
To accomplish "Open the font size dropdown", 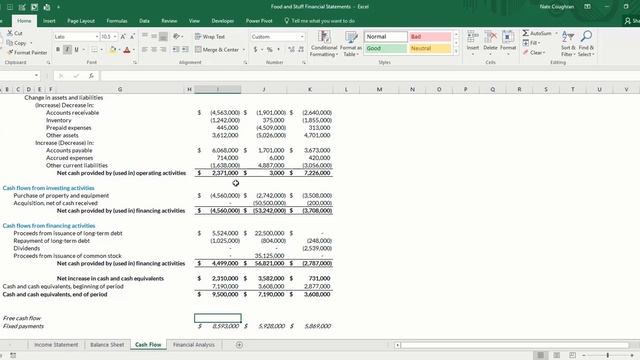I will pyautogui.click(x=115, y=37).
